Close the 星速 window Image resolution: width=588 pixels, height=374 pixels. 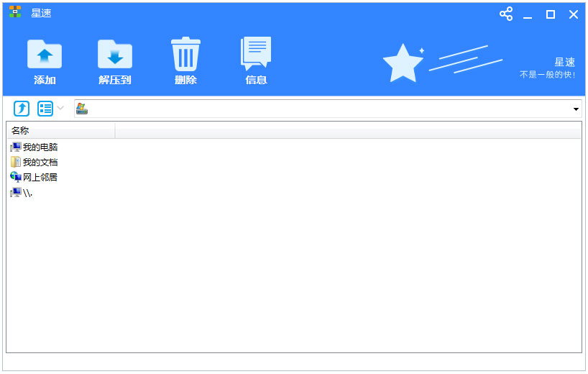tap(574, 14)
